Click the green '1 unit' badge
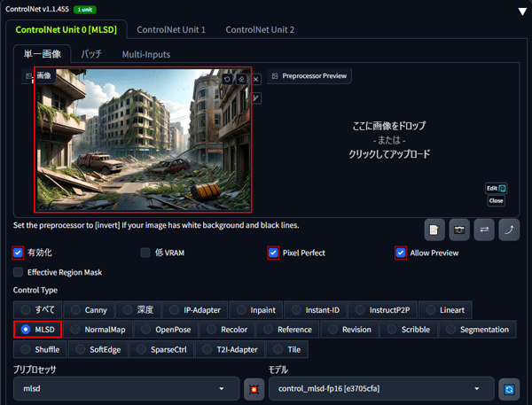Viewport: 532px width, 405px height. [85, 10]
